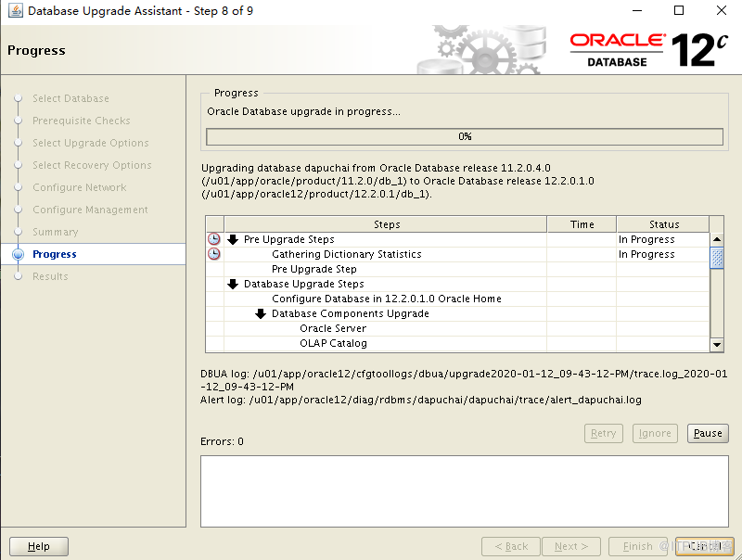
Task: Click In Progress status of Pre Upgrade Steps
Action: [x=646, y=239]
